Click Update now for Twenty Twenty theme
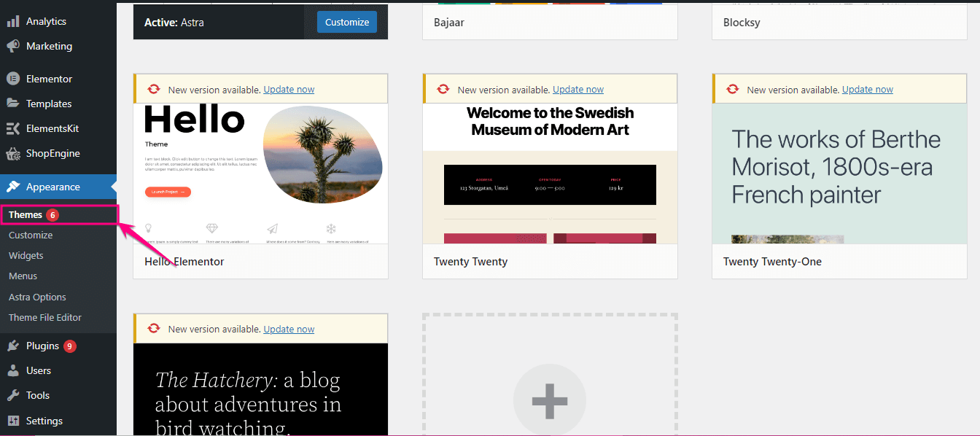 tap(578, 88)
